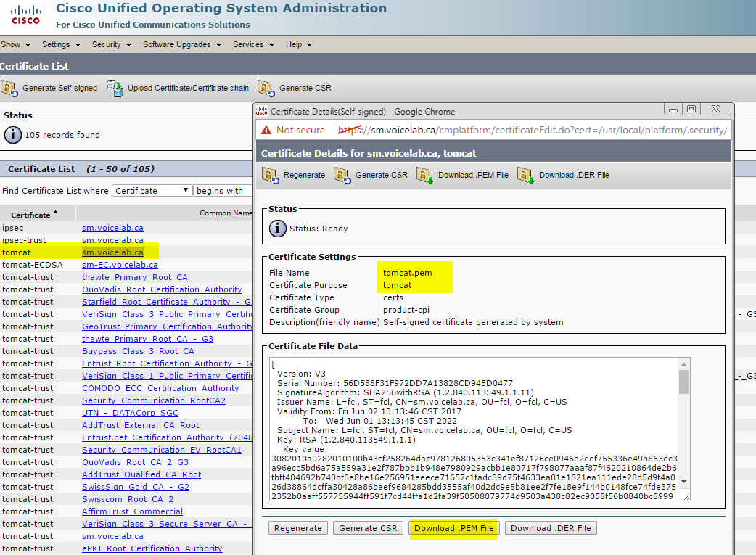Click the bottom Download .PEM File button
Image resolution: width=756 pixels, height=555 pixels.
tap(453, 528)
